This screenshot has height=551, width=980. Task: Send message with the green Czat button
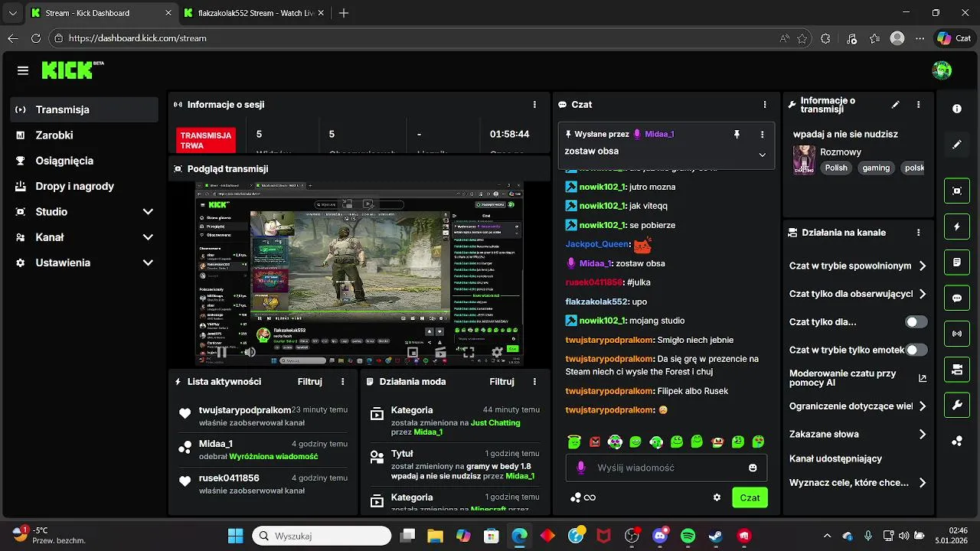tap(750, 497)
